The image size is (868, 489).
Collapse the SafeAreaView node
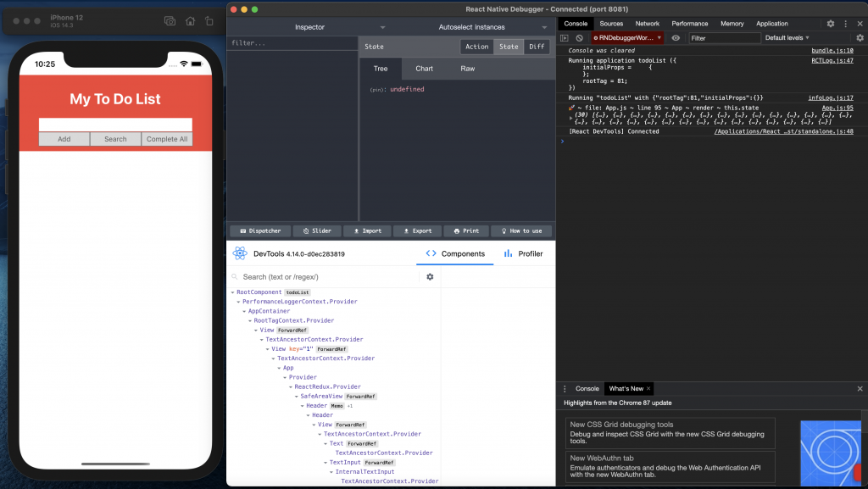297,397
